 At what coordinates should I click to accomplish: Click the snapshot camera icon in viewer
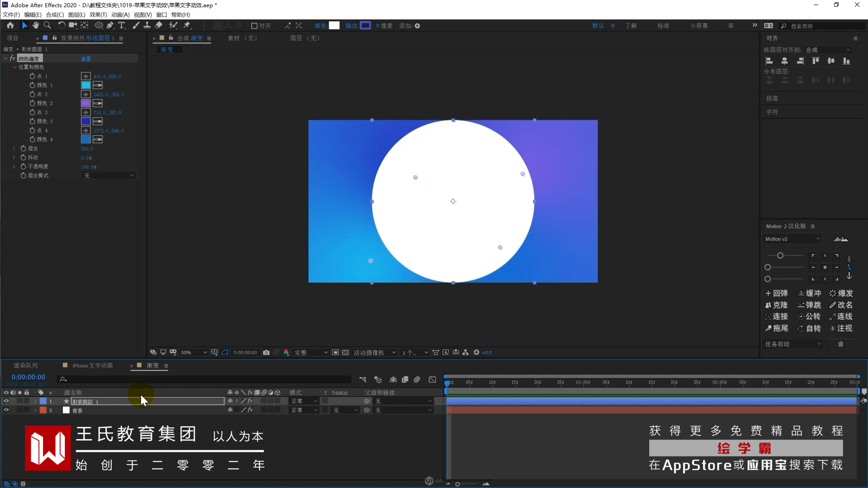pyautogui.click(x=266, y=352)
